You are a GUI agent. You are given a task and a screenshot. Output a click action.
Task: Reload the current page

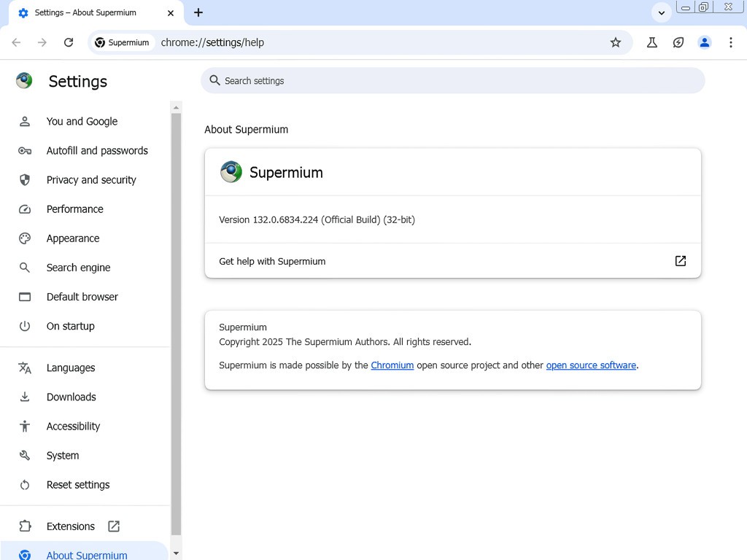tap(69, 42)
